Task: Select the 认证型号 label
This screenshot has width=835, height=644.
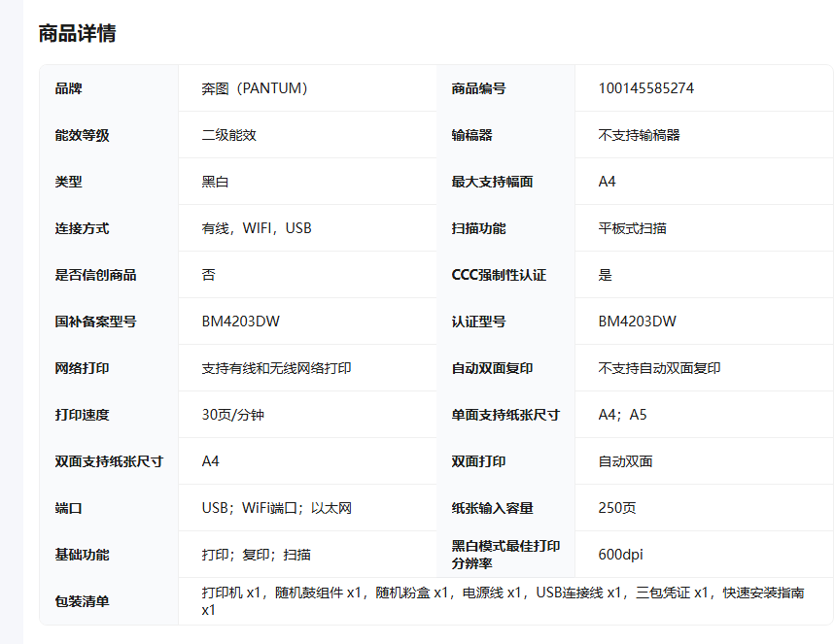Action: pos(479,322)
